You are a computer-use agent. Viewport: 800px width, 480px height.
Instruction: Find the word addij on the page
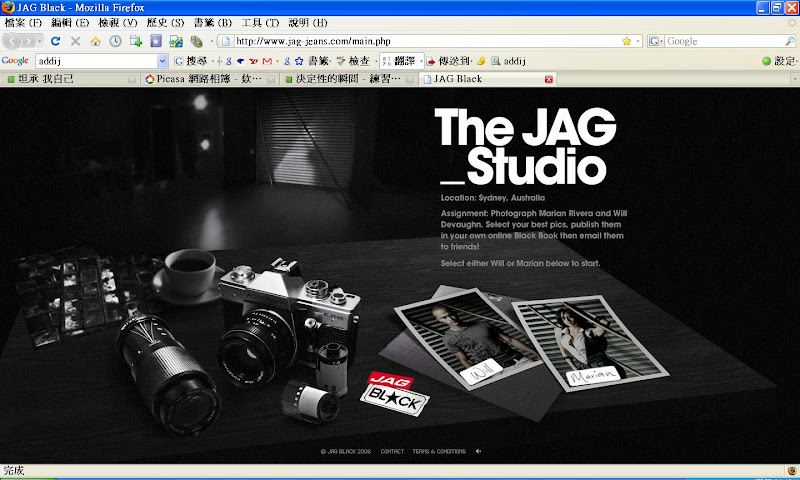[509, 61]
